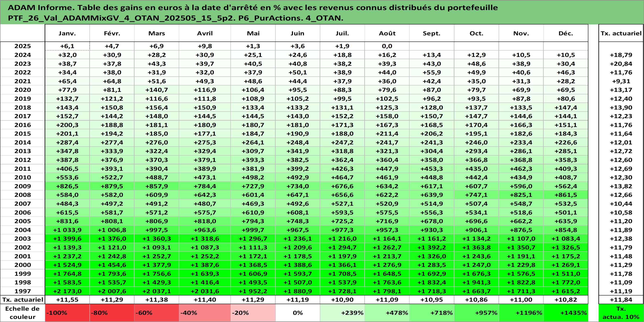
Task: Click the +553,6 cell in 2010
Action: coord(67,177)
